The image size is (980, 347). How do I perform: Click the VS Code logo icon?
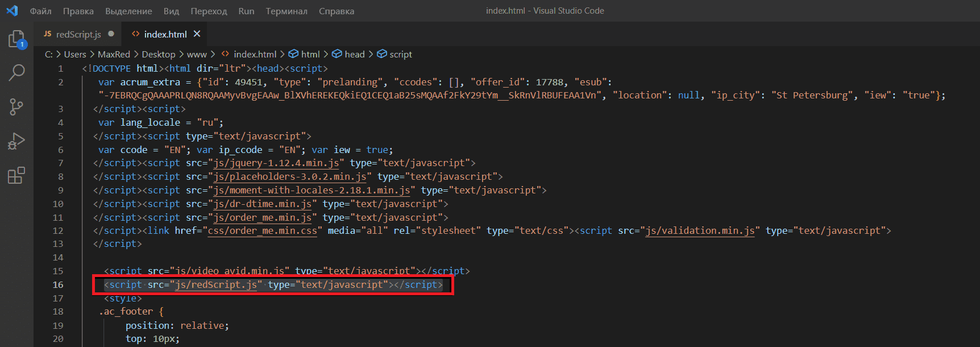[12, 10]
